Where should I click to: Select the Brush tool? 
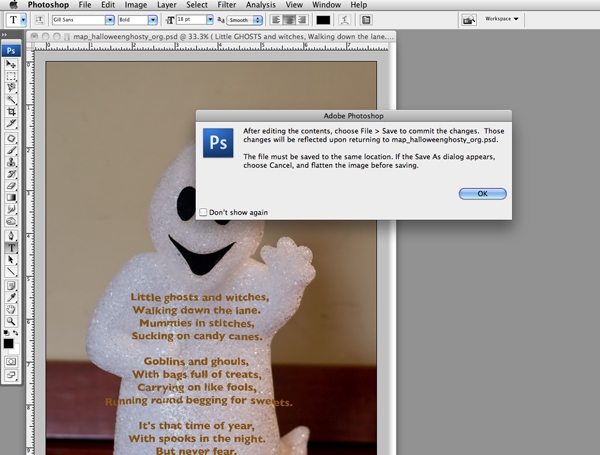11,150
